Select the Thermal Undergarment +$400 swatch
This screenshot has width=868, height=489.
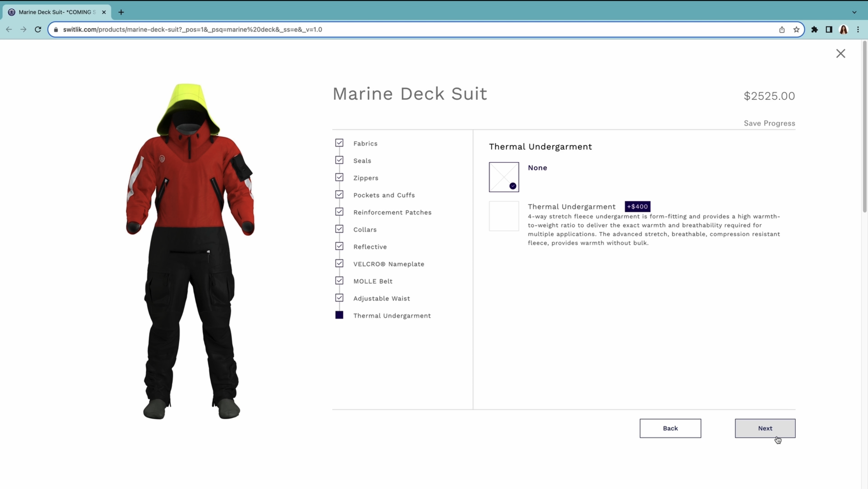point(504,216)
